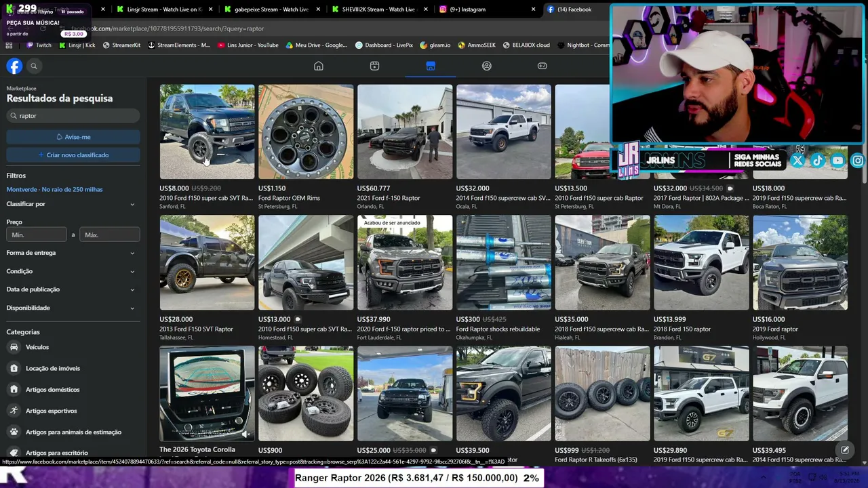Screen dimensions: 868x488
Task: Select the (14) Facebook browser tab
Action: click(x=576, y=9)
